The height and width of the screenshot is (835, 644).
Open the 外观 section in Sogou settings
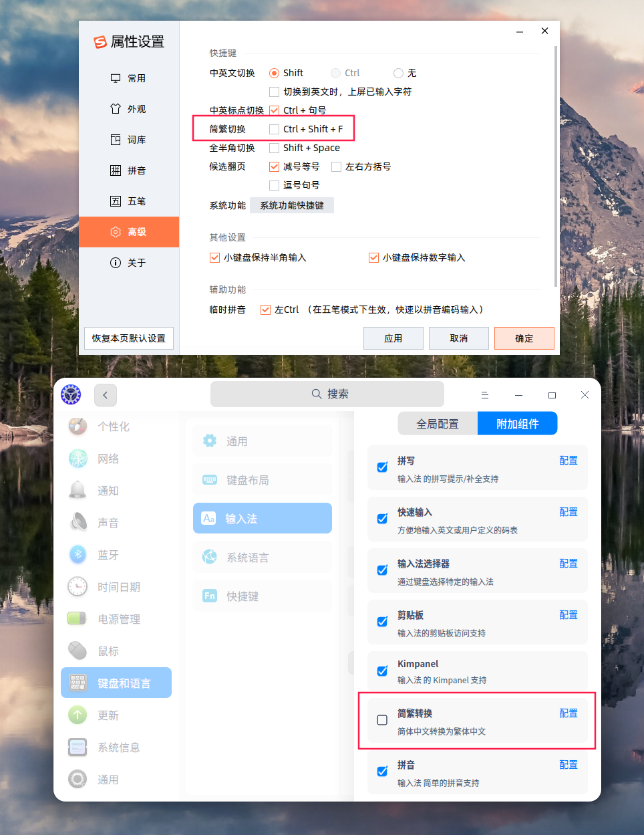pos(129,108)
